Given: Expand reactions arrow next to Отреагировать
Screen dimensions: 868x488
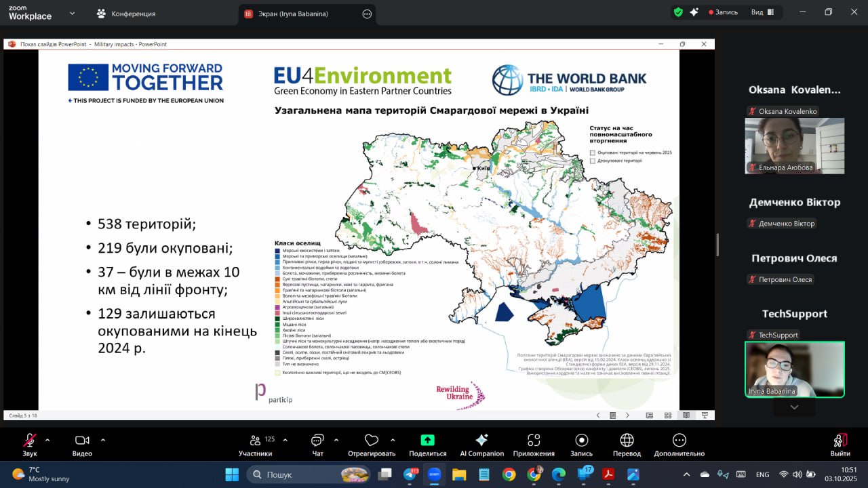Looking at the screenshot, I should (391, 440).
